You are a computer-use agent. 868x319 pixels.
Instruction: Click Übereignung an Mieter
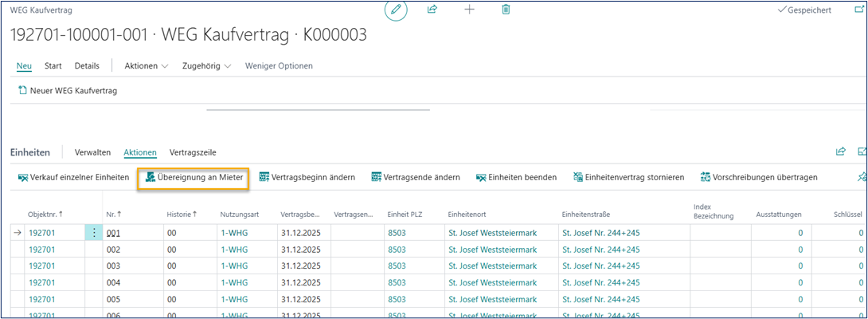point(194,177)
